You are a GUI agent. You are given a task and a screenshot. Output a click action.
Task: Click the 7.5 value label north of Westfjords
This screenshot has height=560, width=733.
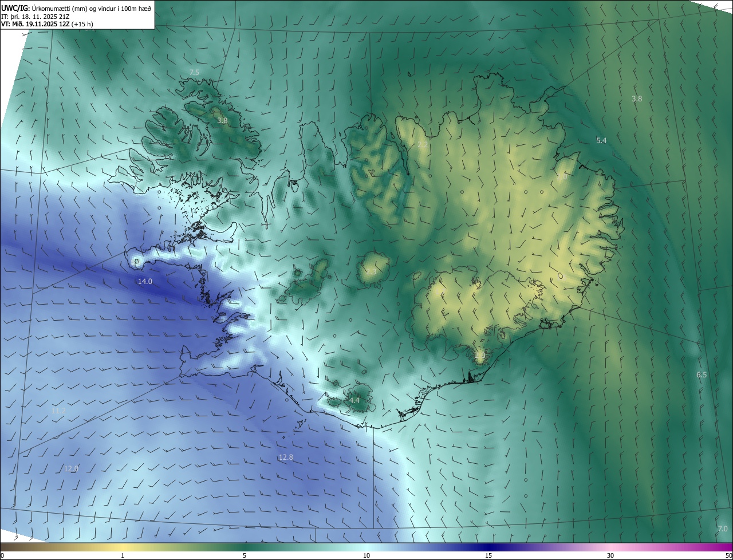(x=194, y=72)
